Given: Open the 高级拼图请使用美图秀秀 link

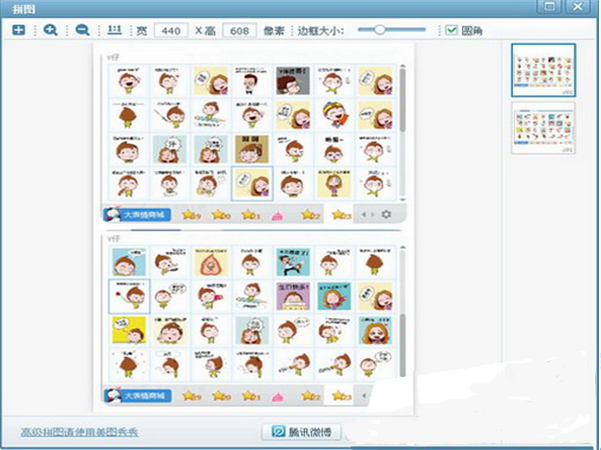Looking at the screenshot, I should click(79, 432).
